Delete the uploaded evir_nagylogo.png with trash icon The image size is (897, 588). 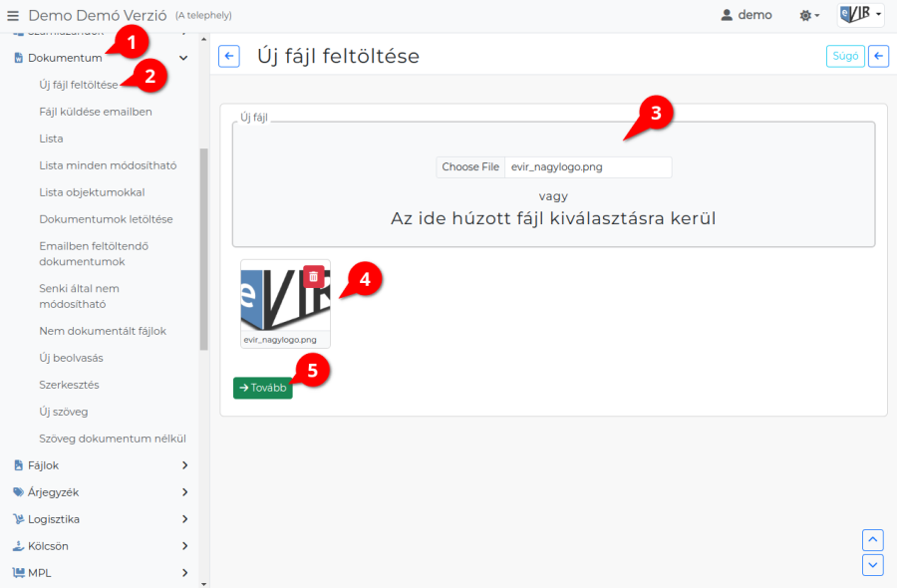(x=313, y=276)
